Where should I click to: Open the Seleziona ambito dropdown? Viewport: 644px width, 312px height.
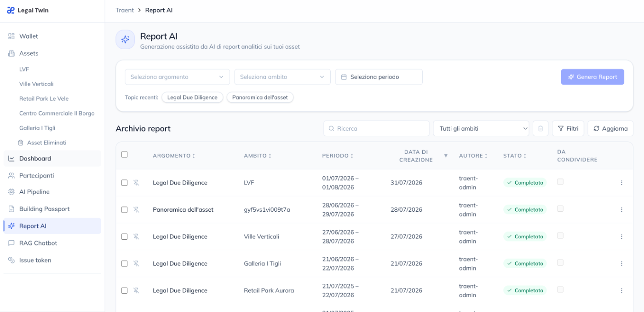click(x=282, y=77)
